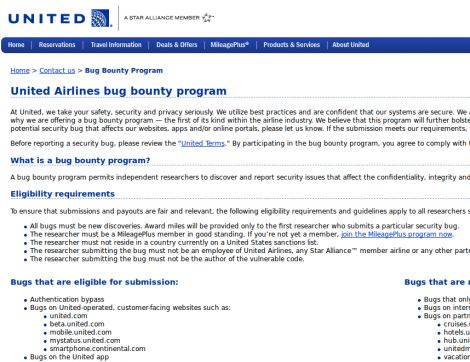Open the Deals & Offers menu
This screenshot has height=362, width=470.
tap(177, 45)
